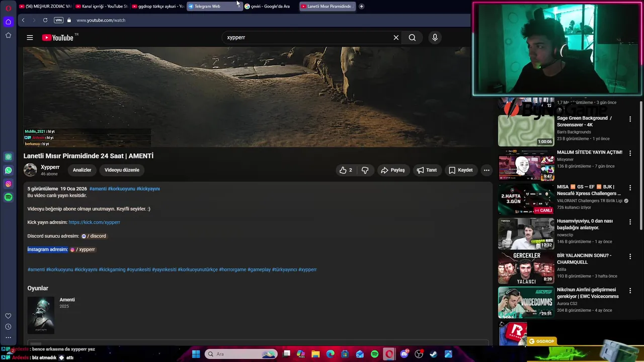Open the Amenti game card thumbnail
Viewport: 644px width, 362px height.
coord(41,315)
